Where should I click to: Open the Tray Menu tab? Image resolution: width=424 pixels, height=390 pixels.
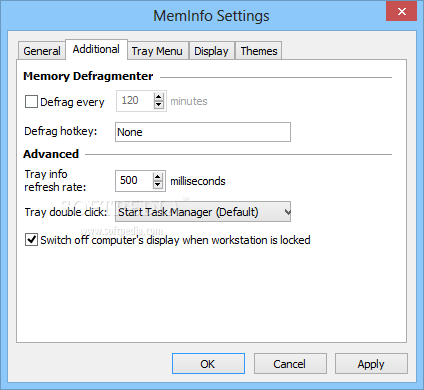(157, 51)
